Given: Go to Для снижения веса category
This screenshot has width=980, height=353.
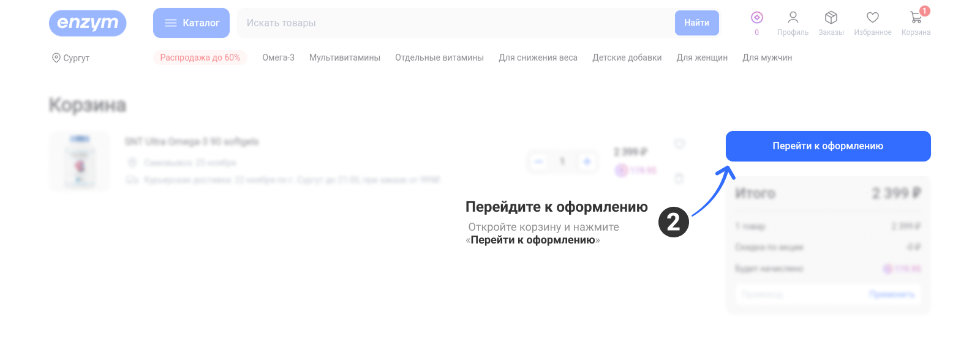Looking at the screenshot, I should (x=538, y=58).
